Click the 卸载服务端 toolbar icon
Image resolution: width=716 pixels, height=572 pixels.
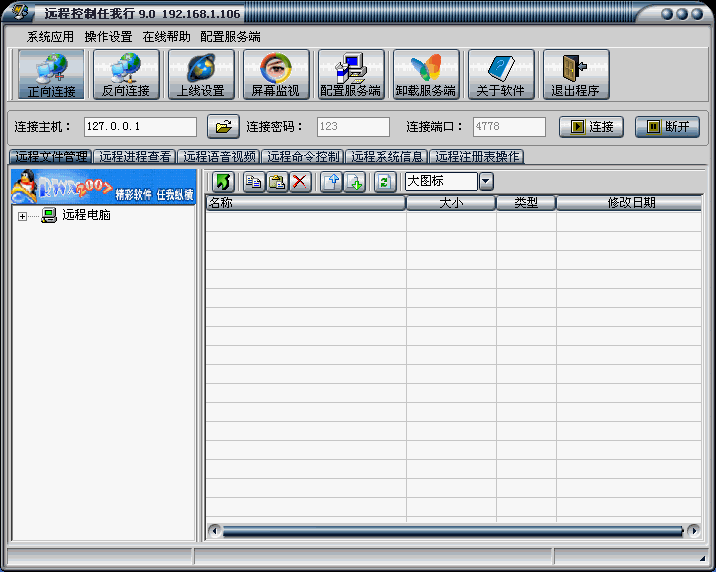point(426,75)
